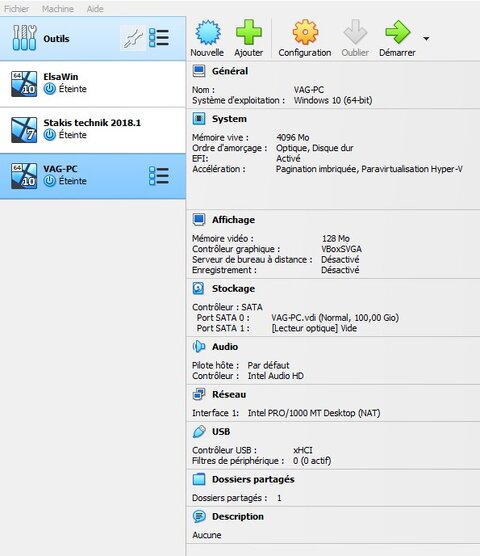Click the grayed-out Oublier arrow icon
This screenshot has width=480, height=556.
[355, 32]
